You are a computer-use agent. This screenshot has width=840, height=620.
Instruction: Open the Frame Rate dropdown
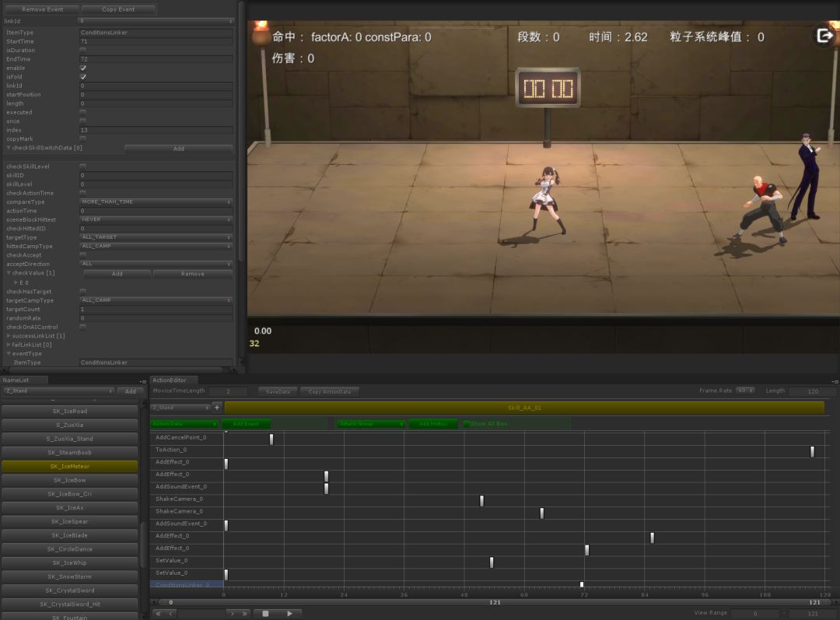(745, 391)
